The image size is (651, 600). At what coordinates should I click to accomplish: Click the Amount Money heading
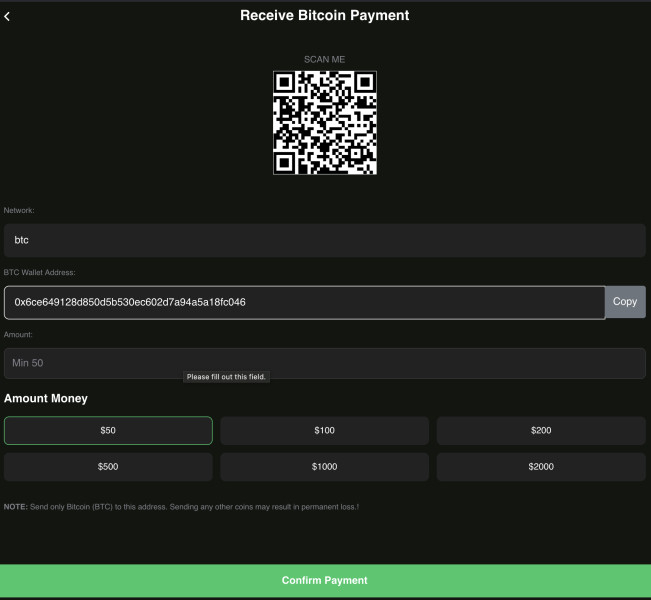(46, 399)
